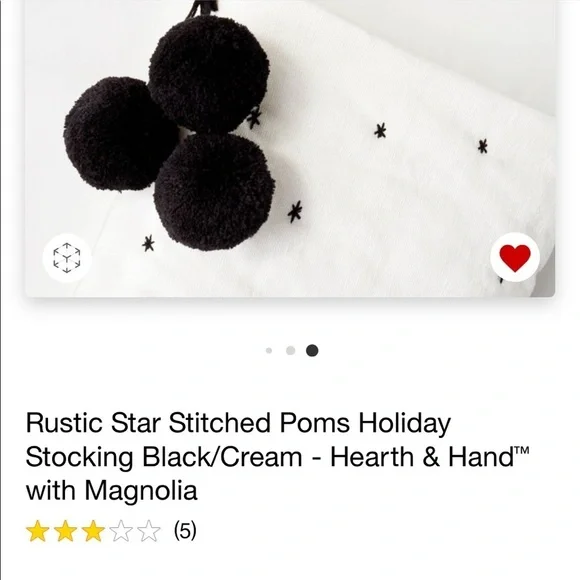Click the Hearth & Hand brand name text
Viewport: 580px width, 580px height.
point(429,456)
